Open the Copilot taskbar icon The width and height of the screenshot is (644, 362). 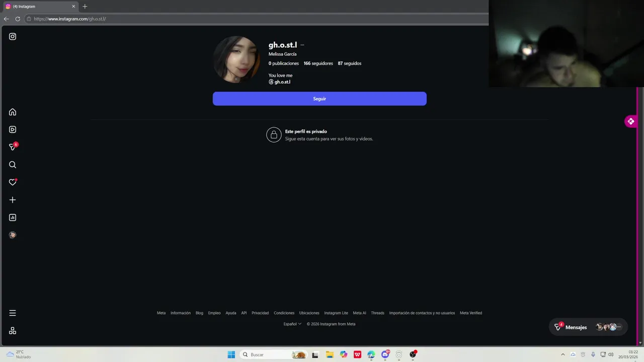coord(344,354)
